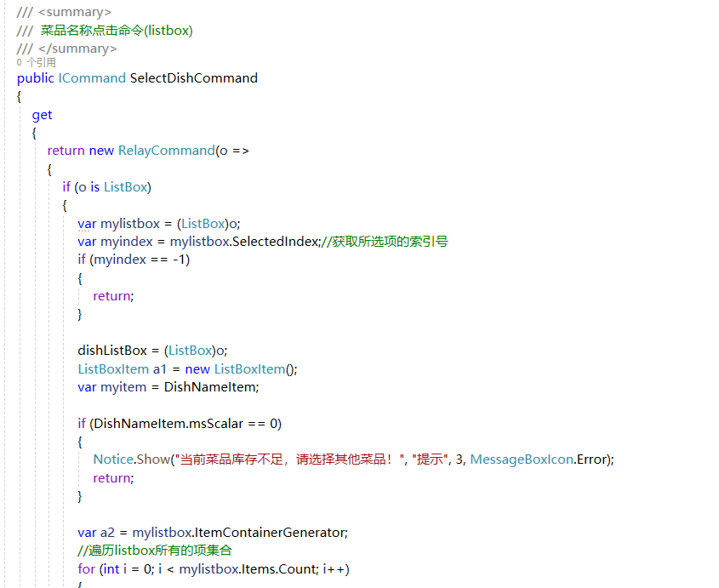Click the closing </summary> tag
Screen dimensions: 719x588
[x=77, y=49]
